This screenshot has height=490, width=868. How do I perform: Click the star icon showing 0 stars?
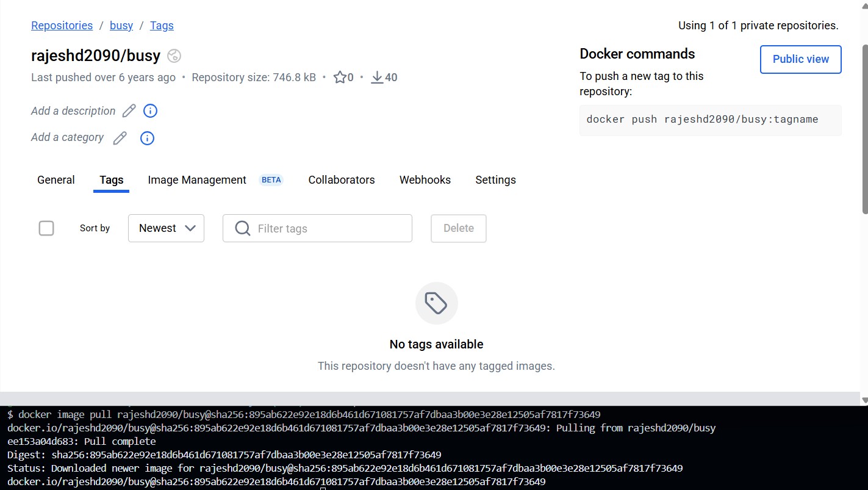340,77
